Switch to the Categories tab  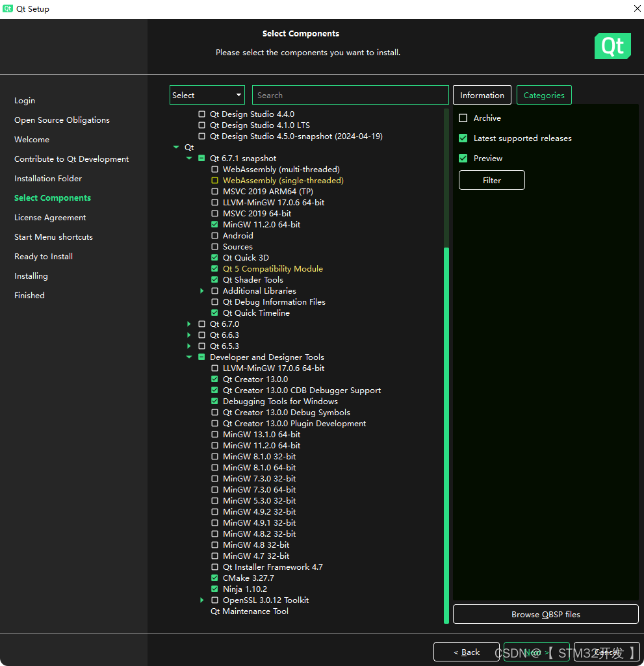[x=544, y=95]
